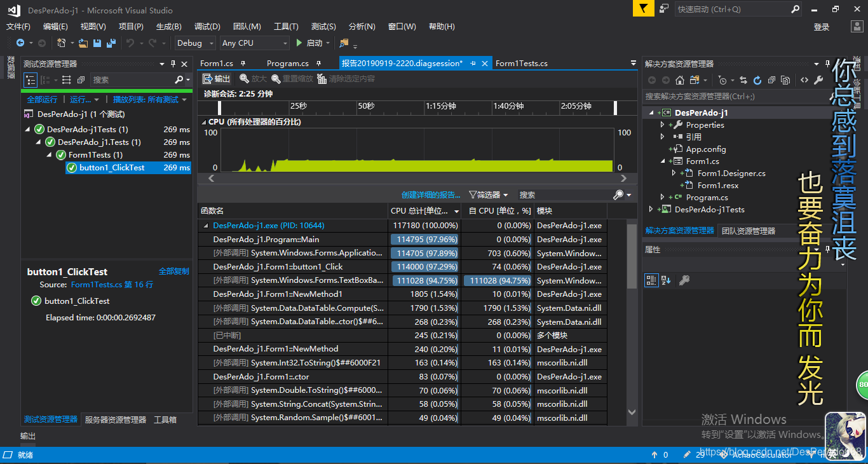868x464 pixels.
Task: Toggle pin on the diagsession report tab
Action: (473, 64)
